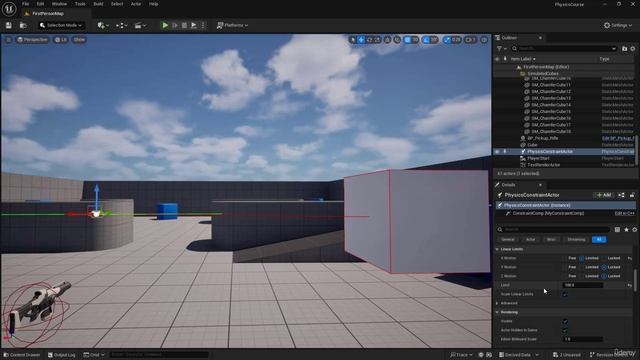
Task: Click the Details search field
Action: point(553,229)
